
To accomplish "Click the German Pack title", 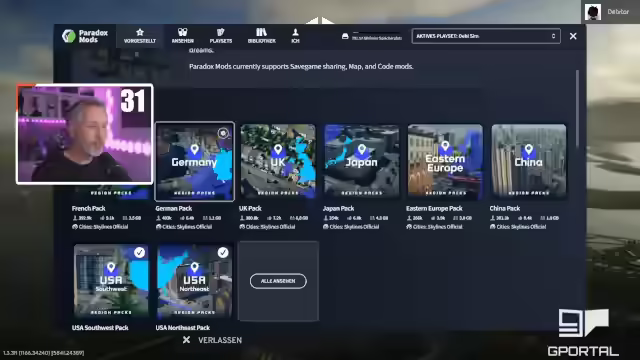I will [173, 208].
